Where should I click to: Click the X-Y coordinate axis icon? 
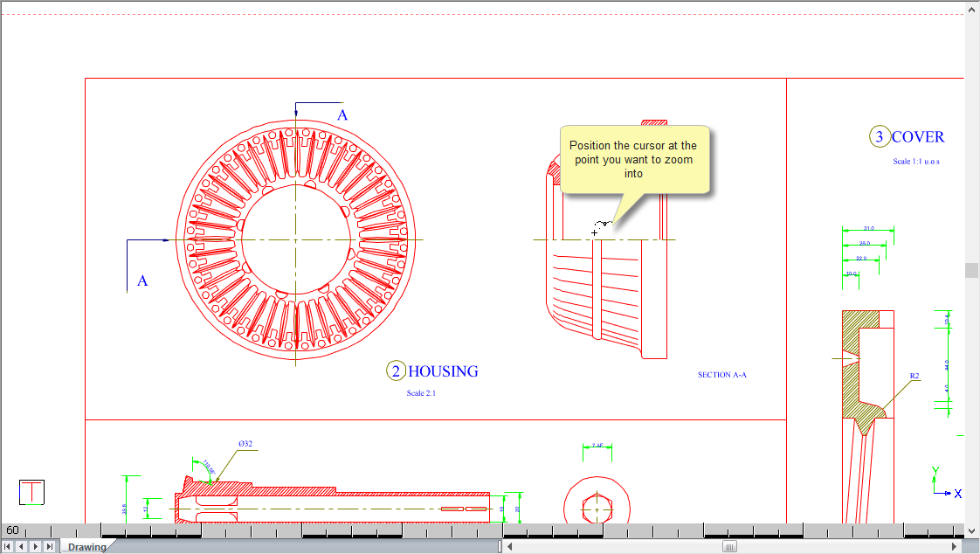tap(943, 483)
